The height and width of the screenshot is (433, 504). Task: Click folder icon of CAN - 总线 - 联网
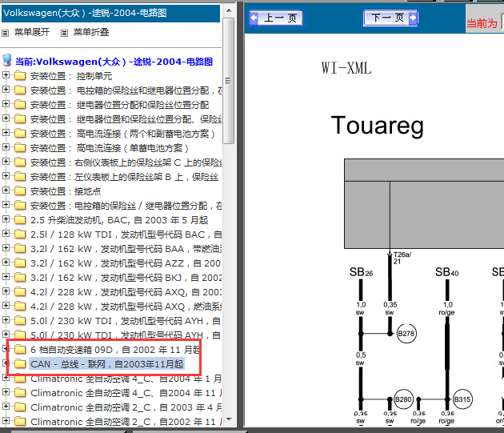click(x=20, y=364)
